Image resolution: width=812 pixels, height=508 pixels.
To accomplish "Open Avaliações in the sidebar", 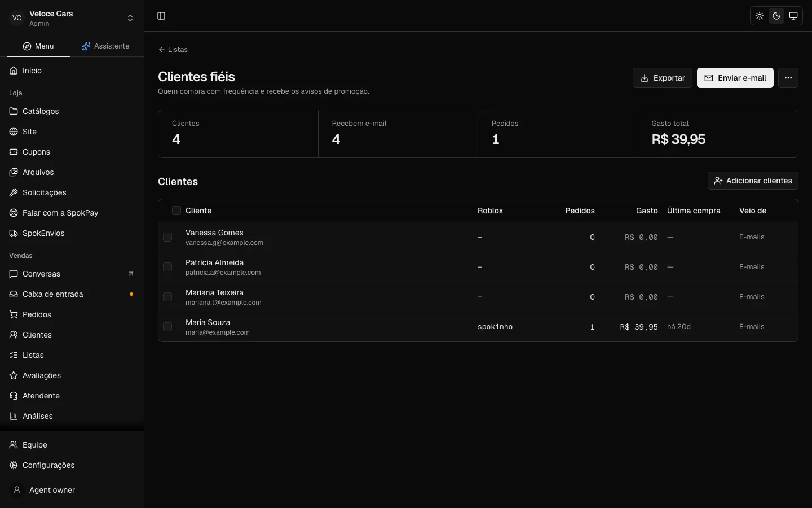I will coord(72,375).
